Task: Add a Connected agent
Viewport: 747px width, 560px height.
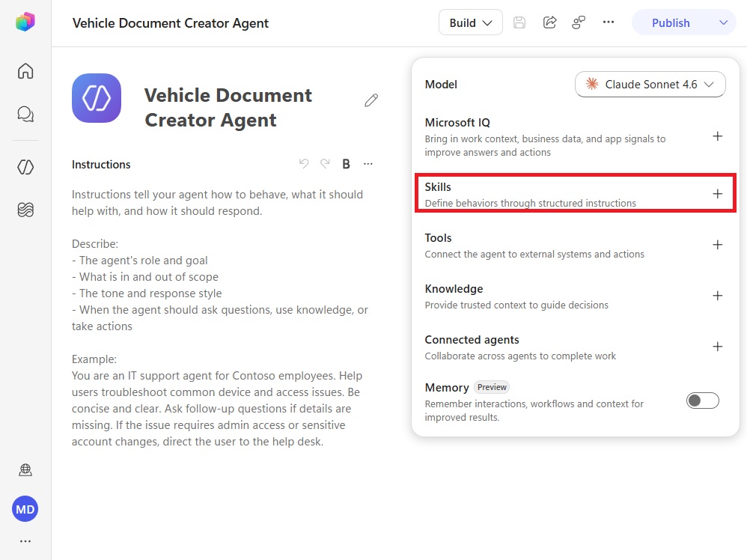Action: click(718, 347)
